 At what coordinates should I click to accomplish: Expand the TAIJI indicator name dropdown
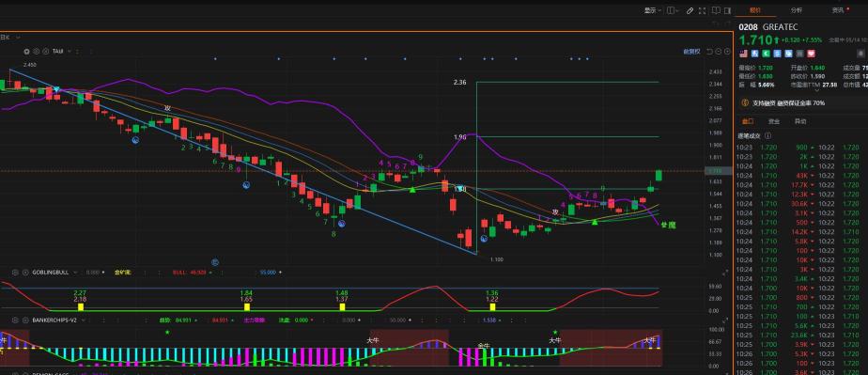[x=69, y=51]
